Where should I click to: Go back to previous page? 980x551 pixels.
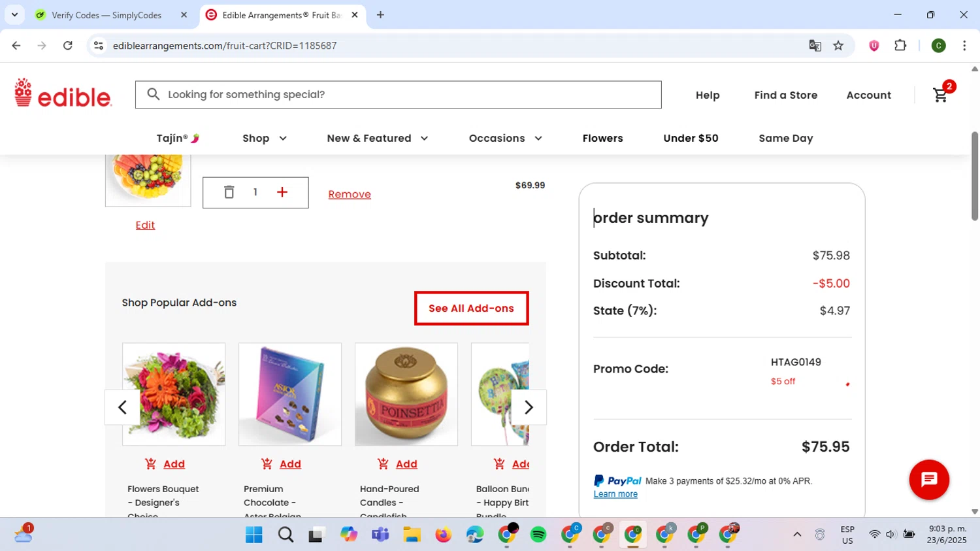pos(16,46)
